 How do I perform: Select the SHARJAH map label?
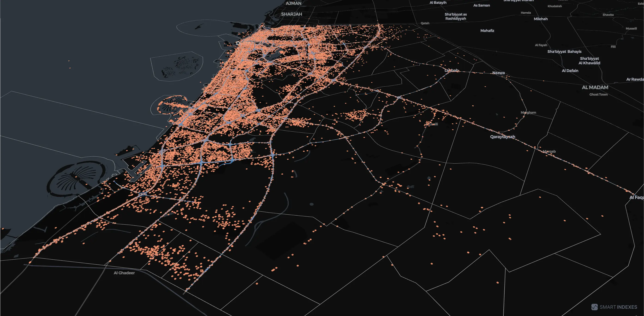click(292, 14)
